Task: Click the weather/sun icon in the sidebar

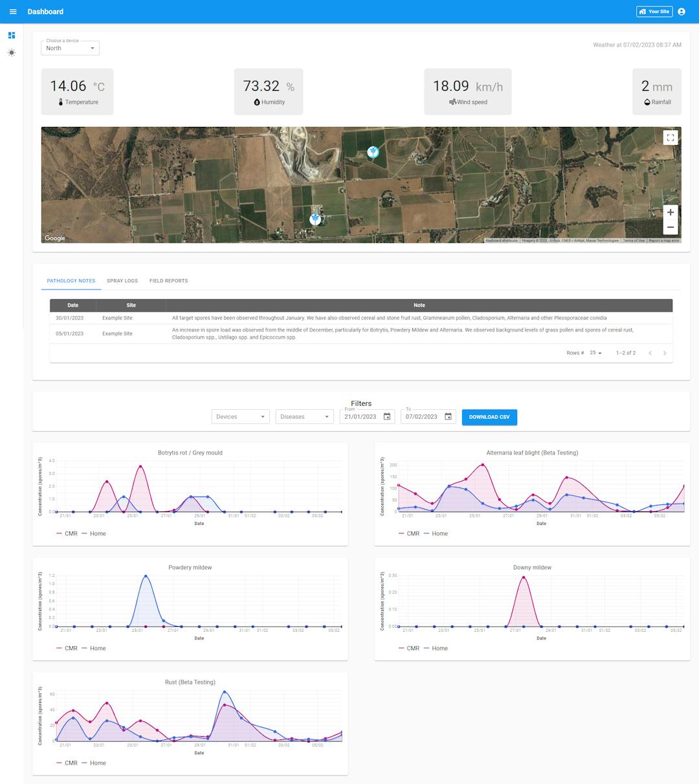Action: (x=10, y=52)
